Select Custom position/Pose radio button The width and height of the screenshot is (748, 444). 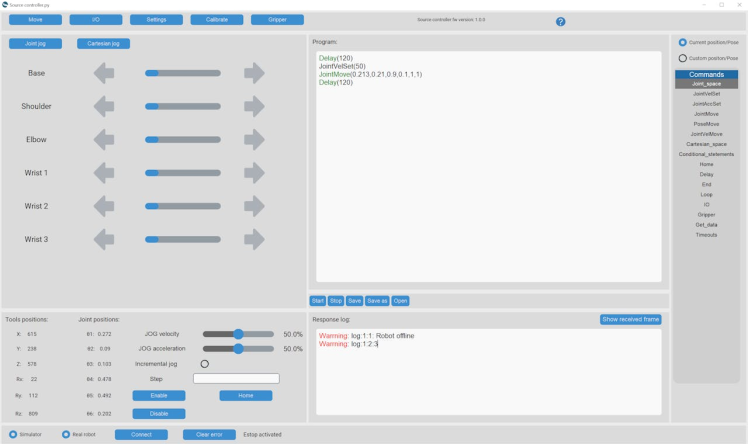683,58
